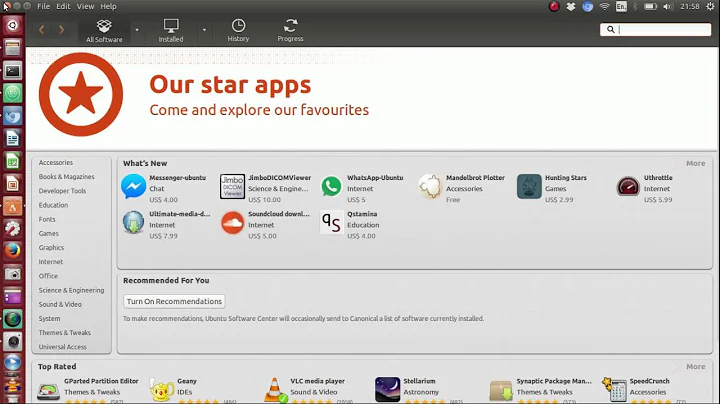Click the Messenger-ubuntu title text
Viewport: 720px width, 404px height.
(178, 178)
